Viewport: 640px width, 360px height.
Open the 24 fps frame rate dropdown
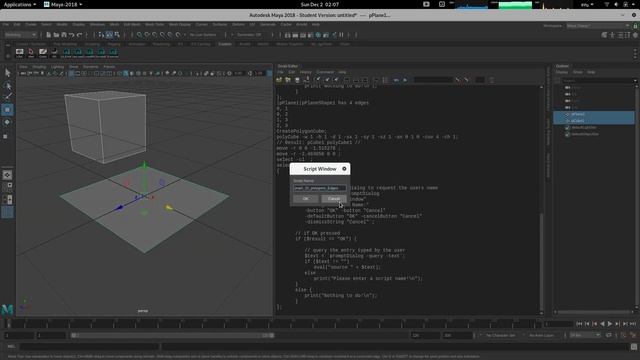click(585, 336)
